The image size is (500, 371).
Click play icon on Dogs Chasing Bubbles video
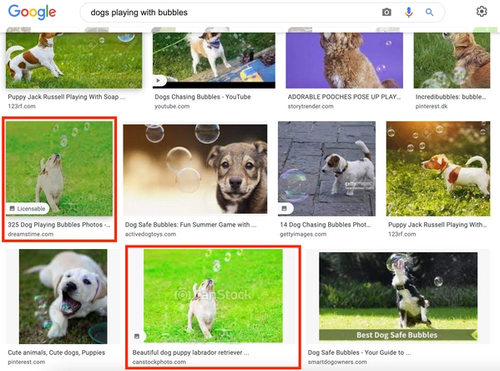pyautogui.click(x=158, y=80)
